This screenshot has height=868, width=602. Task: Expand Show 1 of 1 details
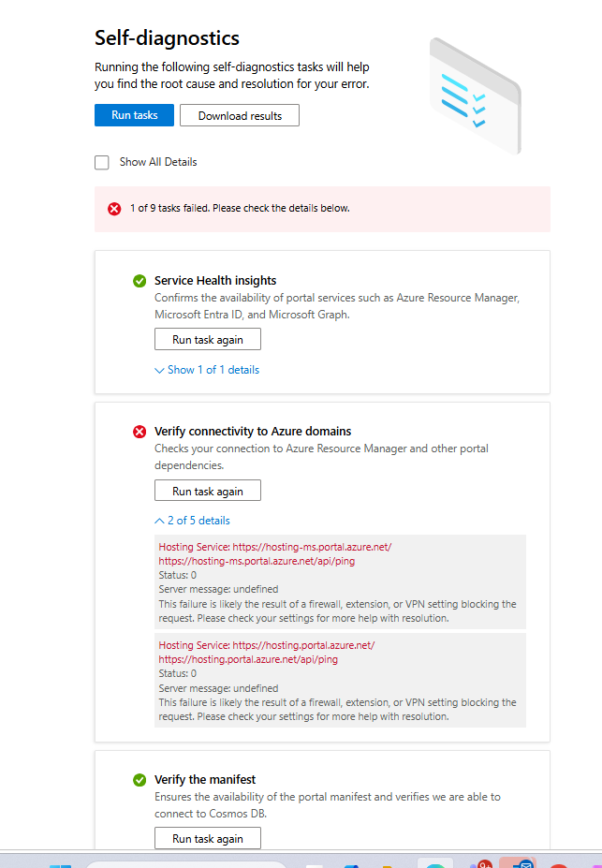point(207,370)
